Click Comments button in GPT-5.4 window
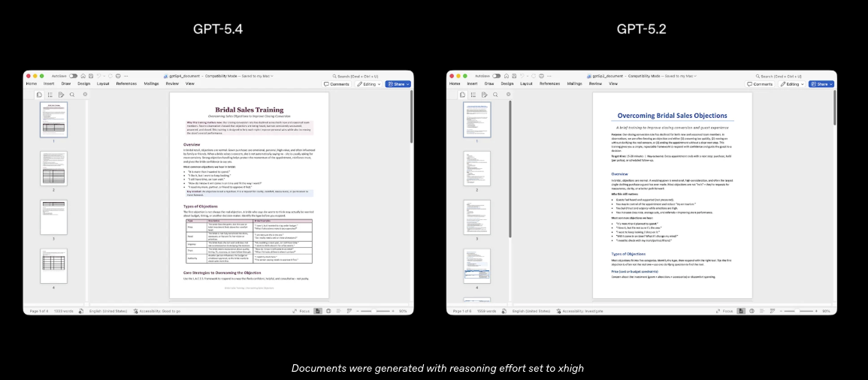Viewport: 868px width, 380px height. coord(337,84)
